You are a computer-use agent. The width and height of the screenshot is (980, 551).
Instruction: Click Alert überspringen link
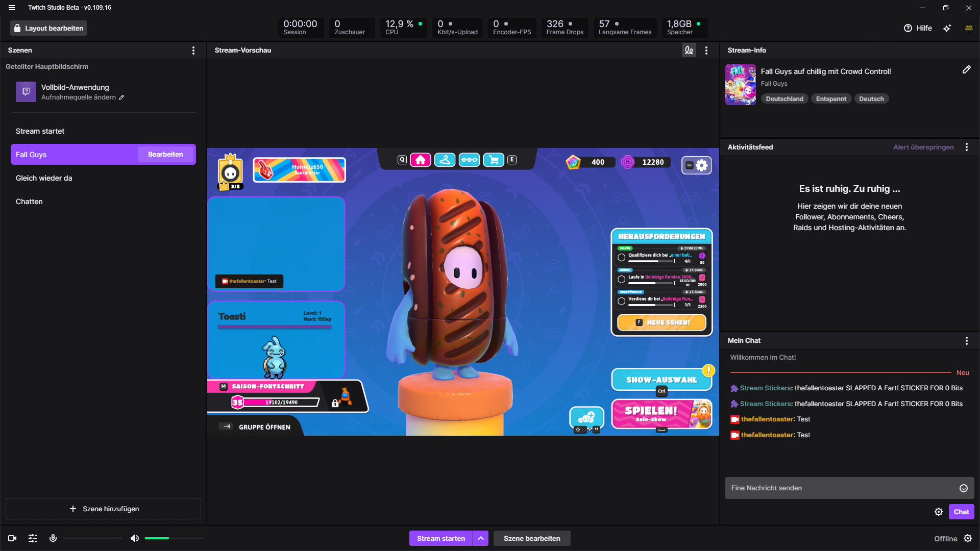[x=923, y=147]
